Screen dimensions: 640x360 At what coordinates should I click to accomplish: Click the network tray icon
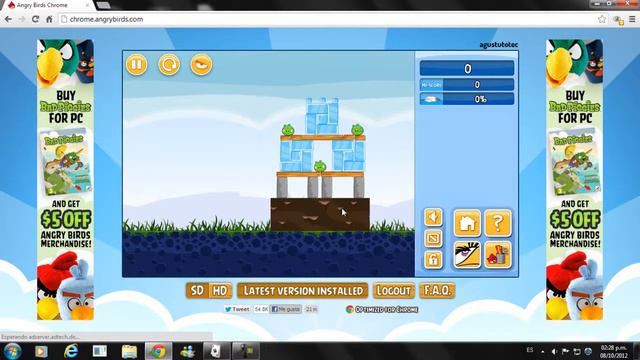point(577,351)
